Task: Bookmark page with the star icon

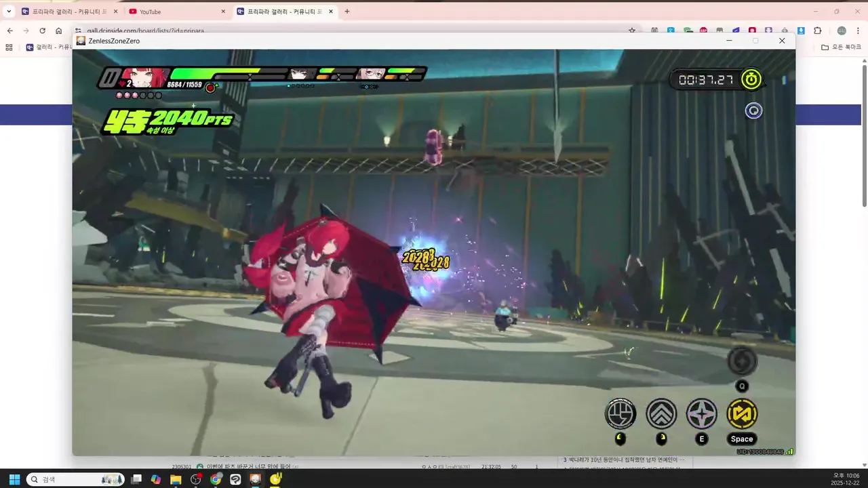Action: coord(632,30)
